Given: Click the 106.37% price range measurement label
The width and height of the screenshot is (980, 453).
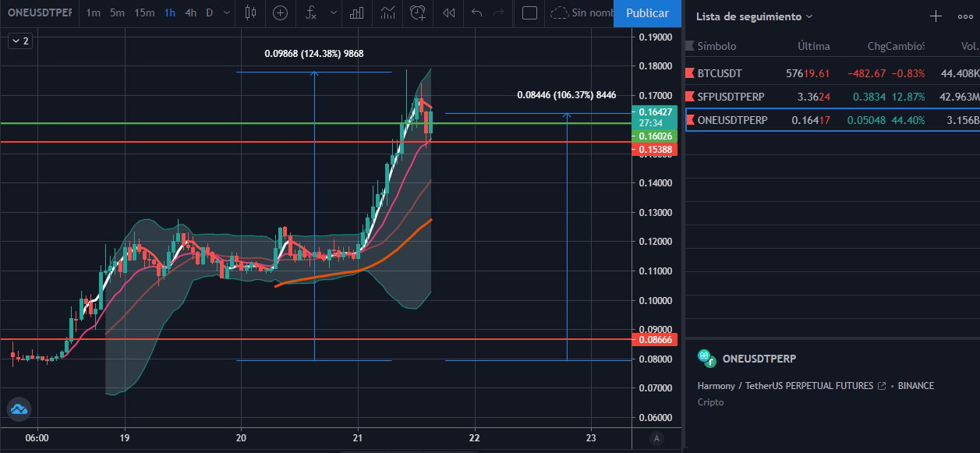Looking at the screenshot, I should pyautogui.click(x=567, y=95).
